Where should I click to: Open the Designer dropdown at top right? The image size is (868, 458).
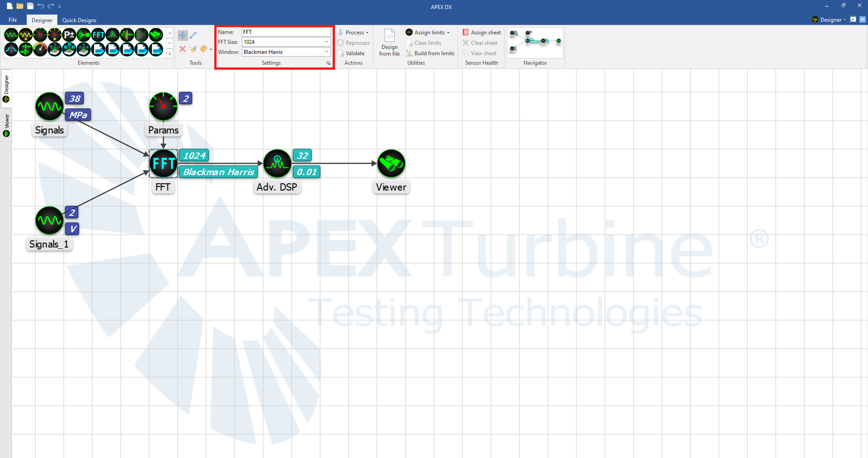[x=829, y=19]
